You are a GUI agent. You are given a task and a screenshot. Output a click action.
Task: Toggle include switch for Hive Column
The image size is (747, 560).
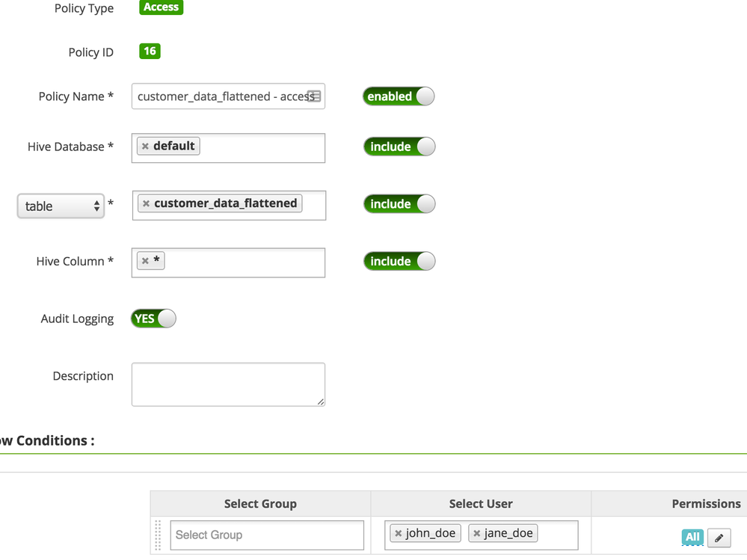click(399, 261)
